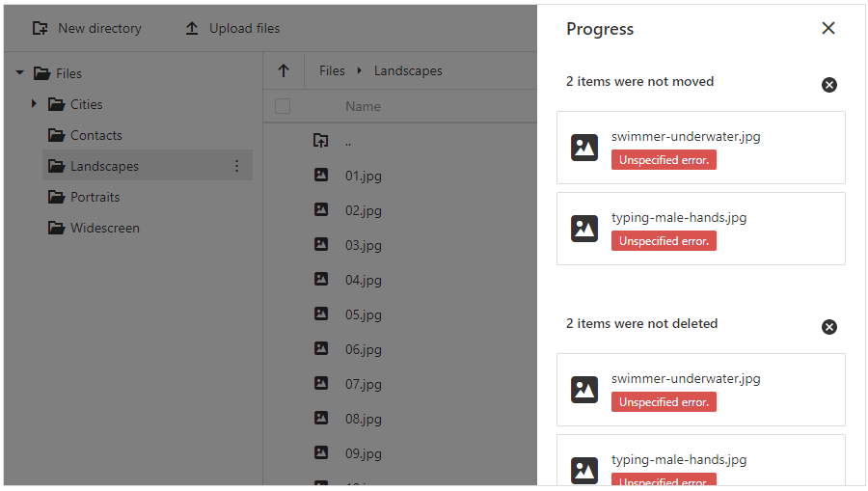Screen dimensions: 868x491
Task: Close the Progress panel
Action: pyautogui.click(x=827, y=29)
